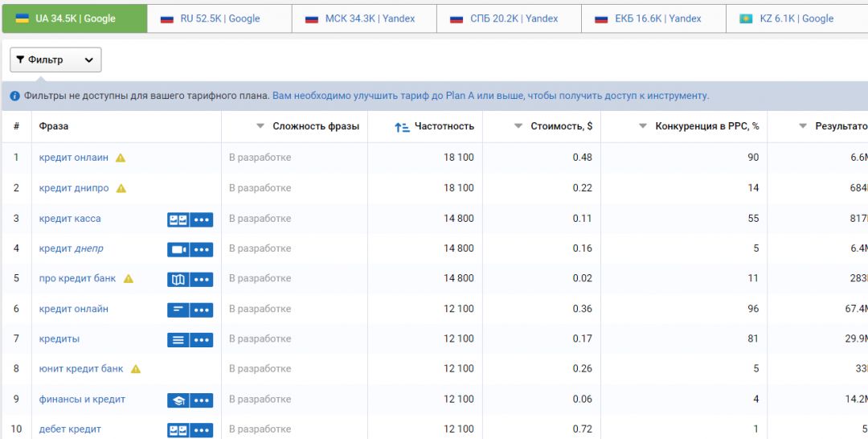The width and height of the screenshot is (868, 439).
Task: Sort by Стоимость, $ column arrow
Action: point(518,126)
